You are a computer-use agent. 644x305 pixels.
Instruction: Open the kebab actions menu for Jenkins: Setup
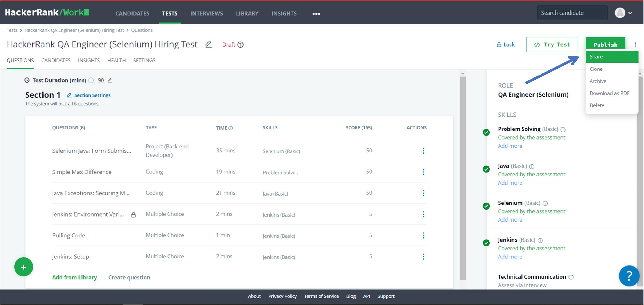(x=423, y=257)
